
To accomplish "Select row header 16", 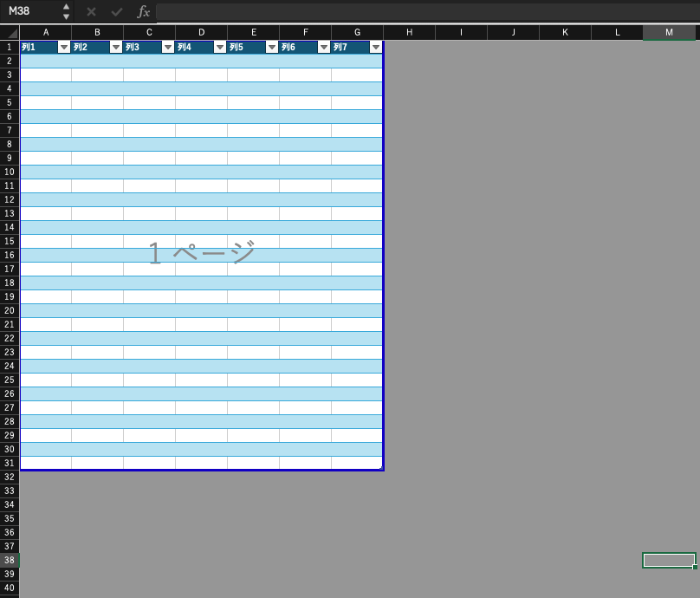I will (10, 255).
